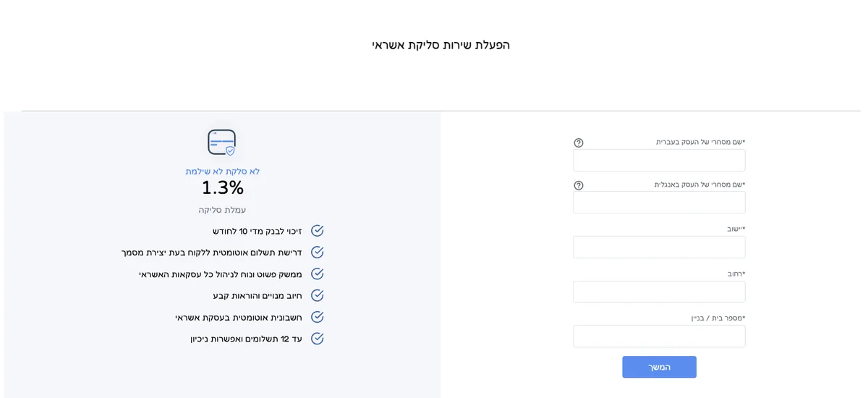Click the יישוב city input field

coord(659,247)
